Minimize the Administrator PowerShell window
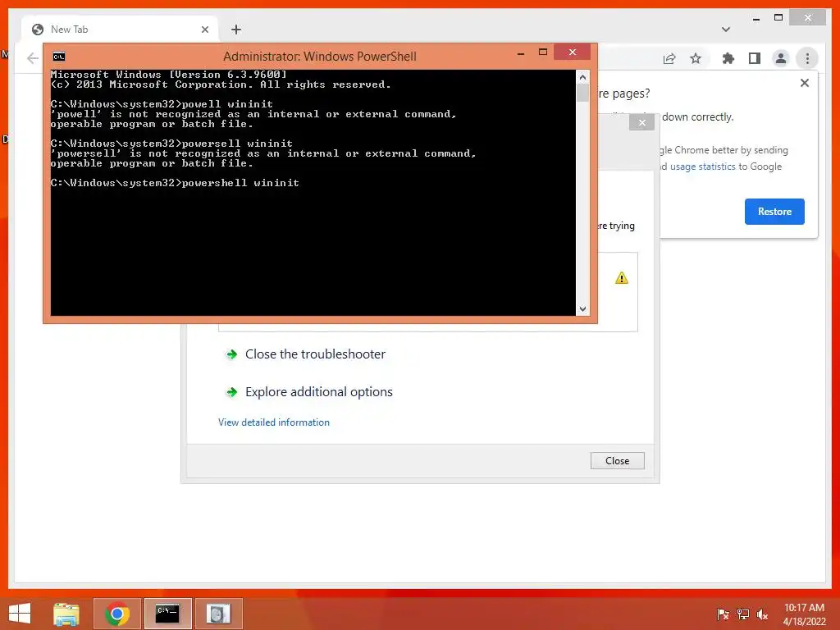840x630 pixels. (521, 53)
